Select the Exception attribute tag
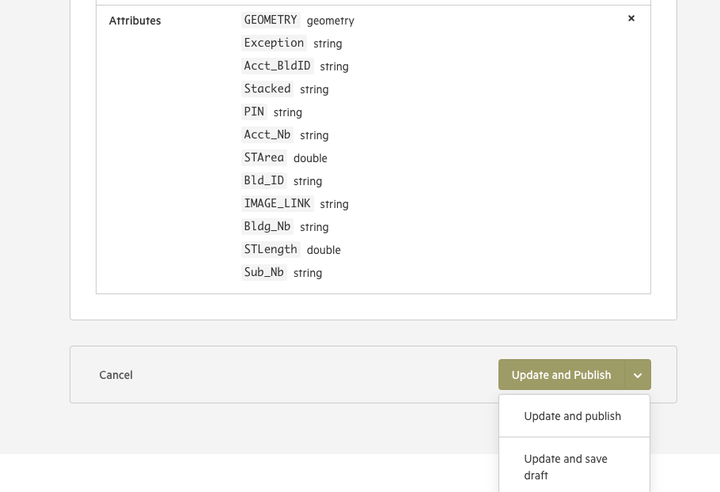The height and width of the screenshot is (492, 720). pos(274,43)
